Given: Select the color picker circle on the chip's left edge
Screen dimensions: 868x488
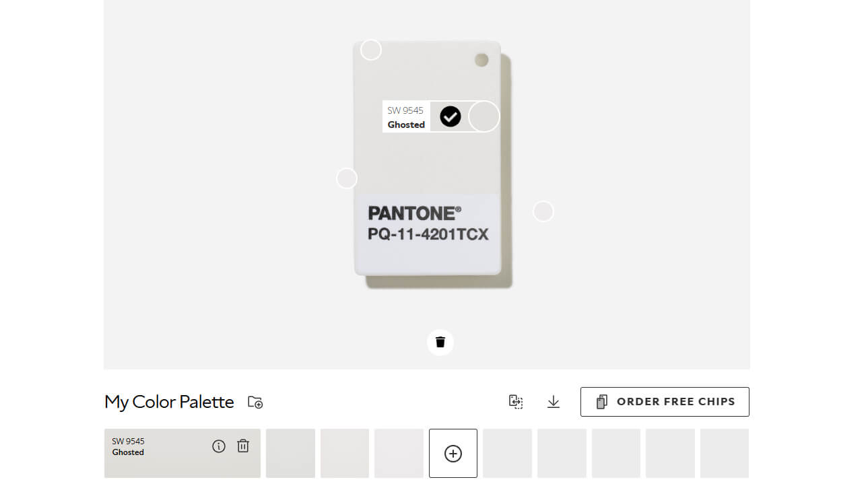Looking at the screenshot, I should click(x=347, y=178).
